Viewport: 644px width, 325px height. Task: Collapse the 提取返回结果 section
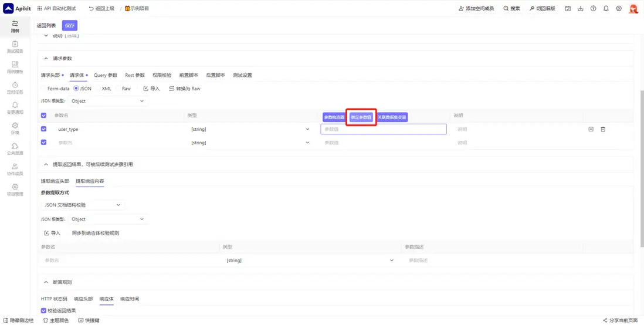coord(46,164)
